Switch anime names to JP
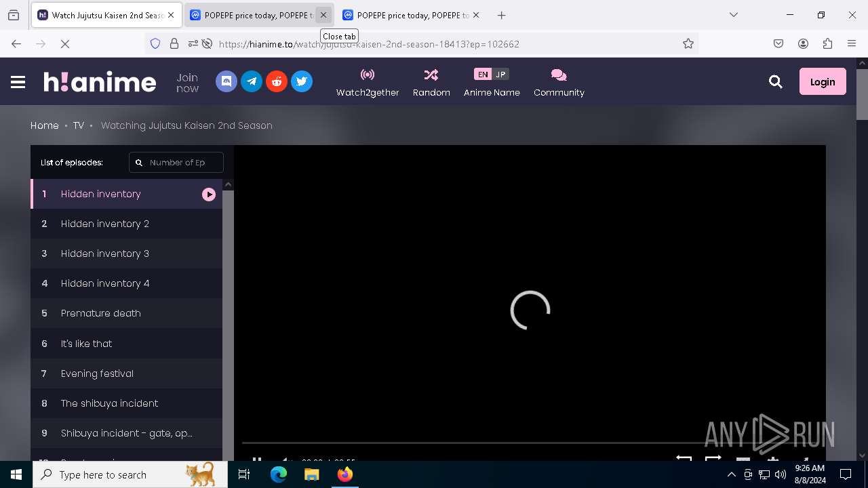The height and width of the screenshot is (488, 868). click(x=500, y=75)
